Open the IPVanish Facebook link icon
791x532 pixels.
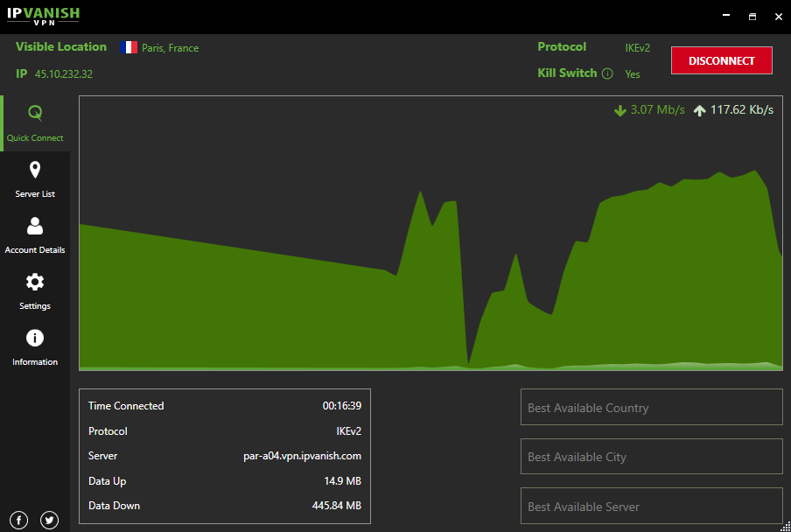coord(19,520)
